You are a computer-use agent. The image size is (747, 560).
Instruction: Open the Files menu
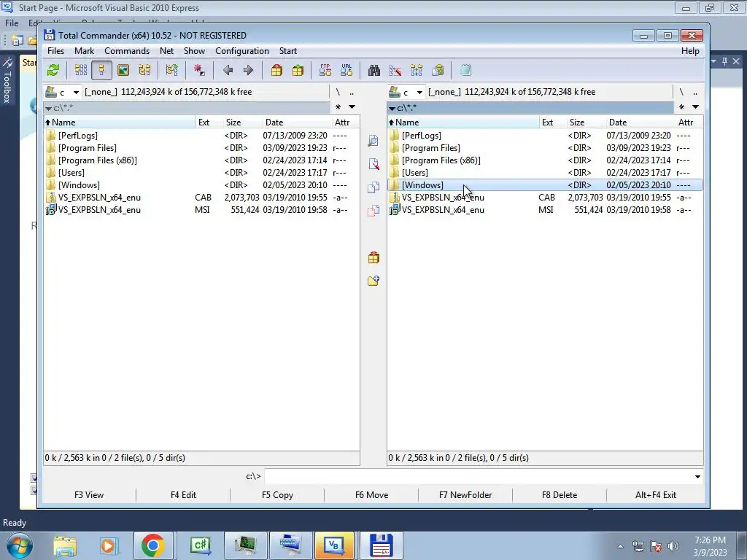pyautogui.click(x=55, y=51)
